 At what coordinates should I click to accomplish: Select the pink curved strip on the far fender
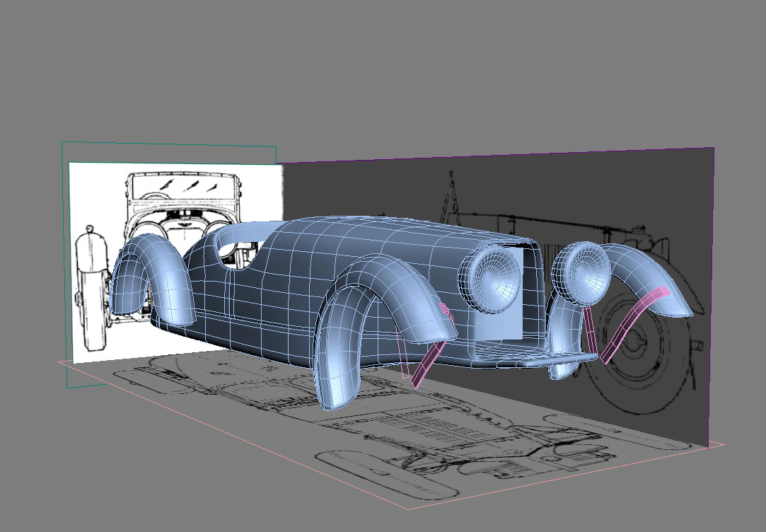click(x=634, y=325)
